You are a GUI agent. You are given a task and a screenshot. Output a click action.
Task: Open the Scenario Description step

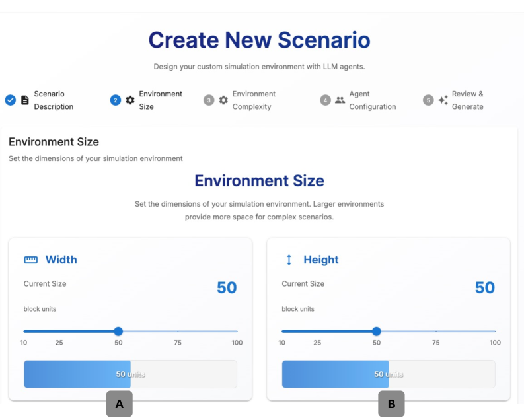pos(54,100)
